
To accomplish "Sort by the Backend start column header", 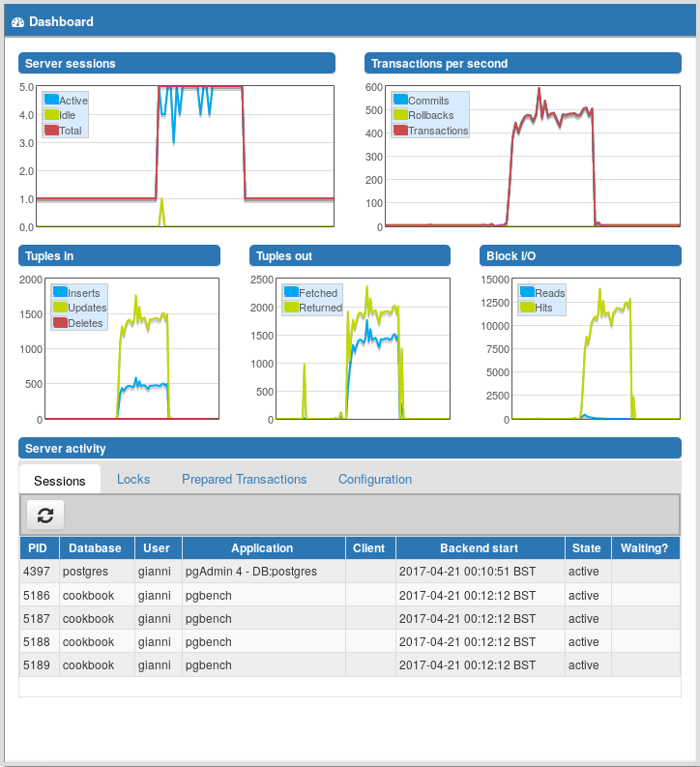I will [480, 548].
